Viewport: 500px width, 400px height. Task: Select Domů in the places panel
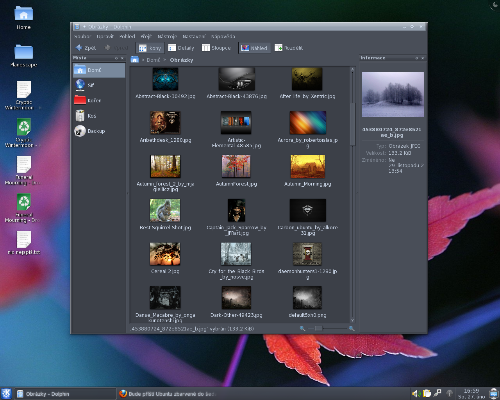(x=99, y=70)
